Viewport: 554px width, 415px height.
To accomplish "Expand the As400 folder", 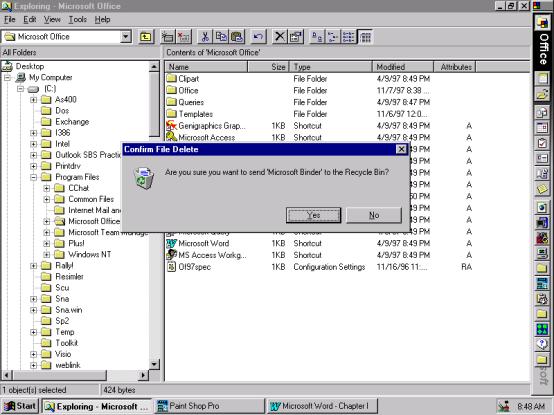I will pos(34,100).
